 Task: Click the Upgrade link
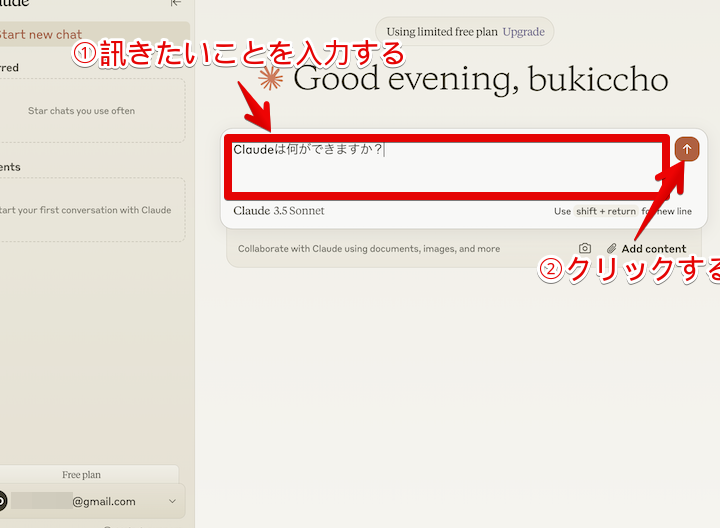click(523, 32)
